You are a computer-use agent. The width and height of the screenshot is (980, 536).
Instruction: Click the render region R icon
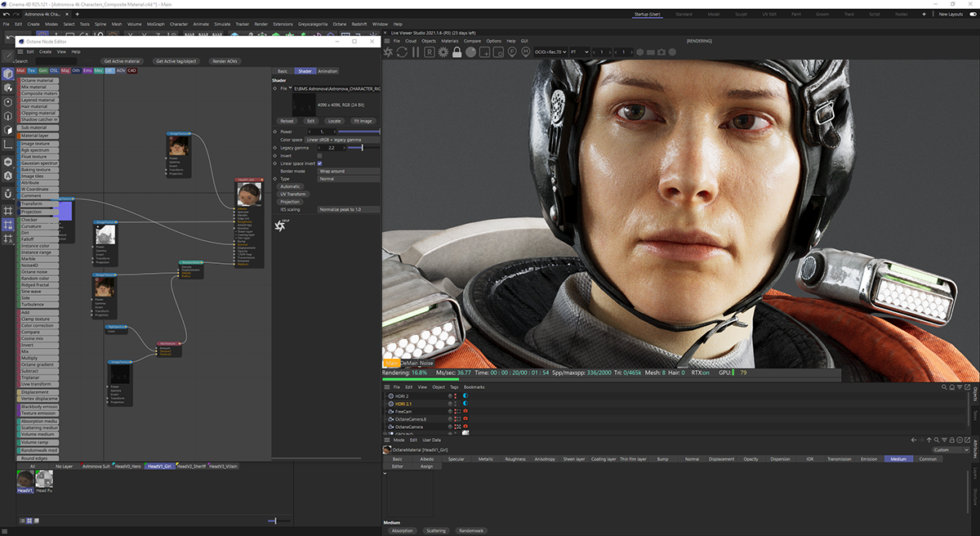click(429, 52)
